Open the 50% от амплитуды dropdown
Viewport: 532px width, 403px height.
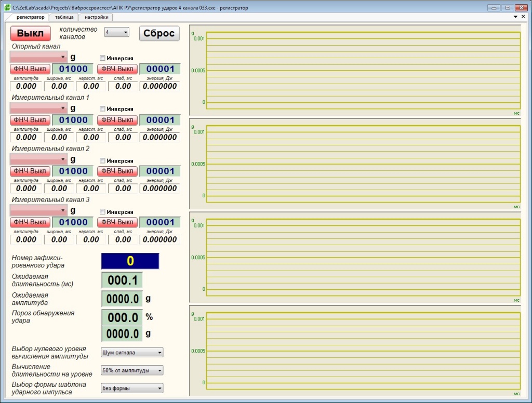[132, 370]
